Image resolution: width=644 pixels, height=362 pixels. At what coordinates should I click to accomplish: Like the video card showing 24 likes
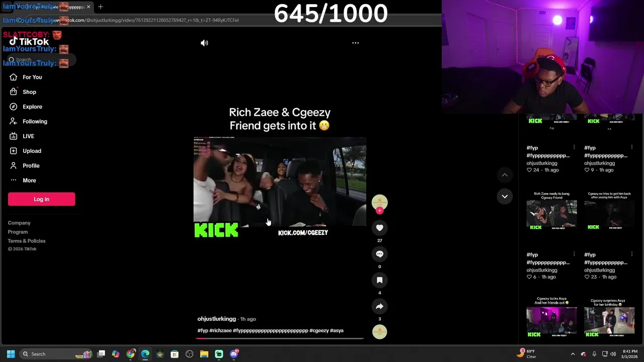point(529,170)
